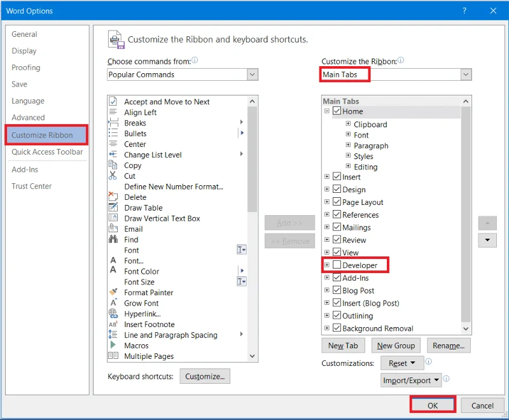This screenshot has height=420, width=509.
Task: Pick the Multiple Pages icon
Action: coord(113,356)
